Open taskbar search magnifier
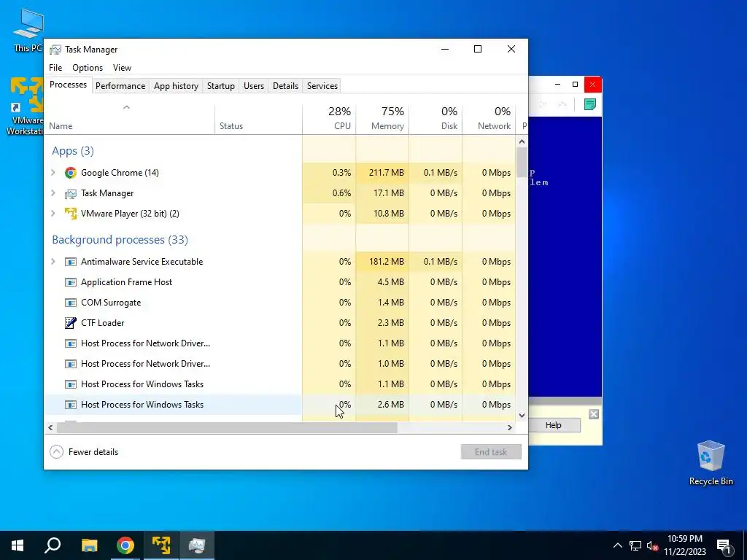The image size is (747, 560). coord(53,545)
